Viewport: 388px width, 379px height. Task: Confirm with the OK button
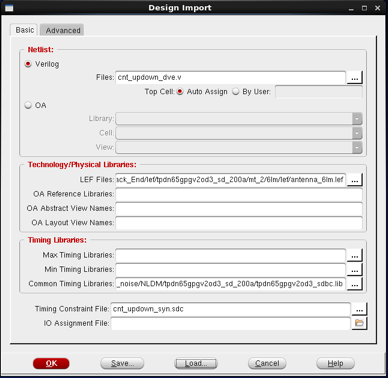click(x=51, y=363)
